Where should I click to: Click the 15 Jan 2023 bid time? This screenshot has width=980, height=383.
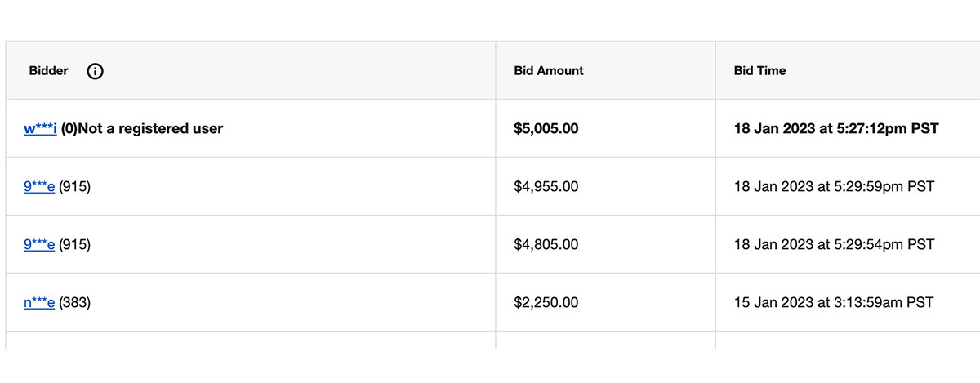pos(833,302)
